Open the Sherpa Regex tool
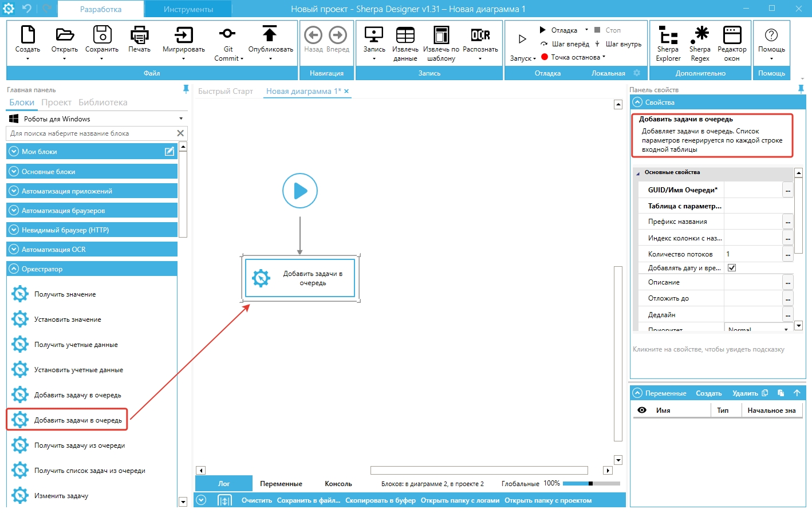The image size is (812, 513). click(x=700, y=35)
